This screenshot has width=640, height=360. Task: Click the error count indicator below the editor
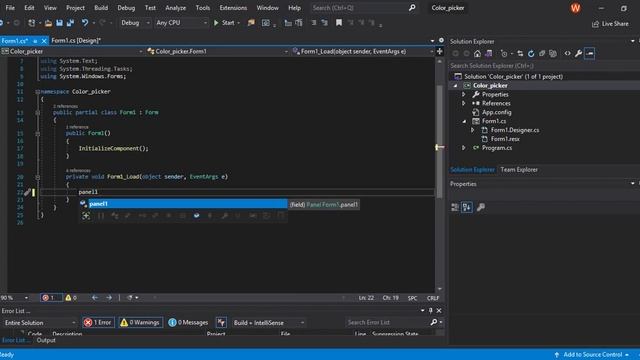click(51, 298)
